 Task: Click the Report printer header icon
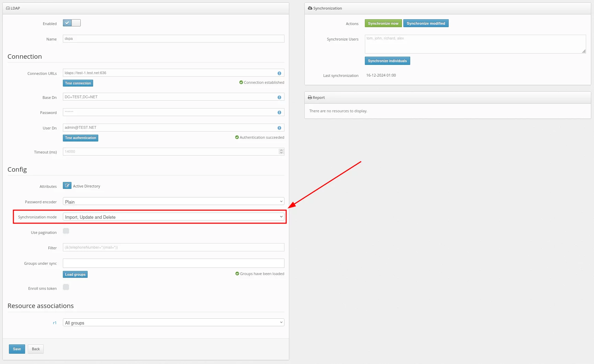coord(310,98)
